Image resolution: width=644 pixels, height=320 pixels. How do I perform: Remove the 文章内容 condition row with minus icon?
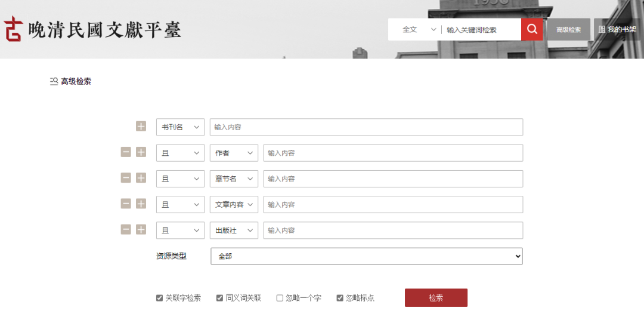pyautogui.click(x=126, y=204)
